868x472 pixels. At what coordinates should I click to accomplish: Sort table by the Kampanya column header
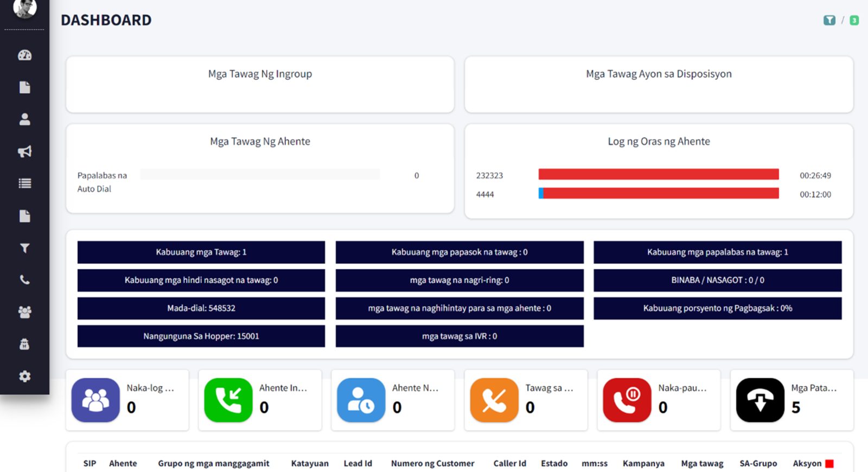pos(643,463)
